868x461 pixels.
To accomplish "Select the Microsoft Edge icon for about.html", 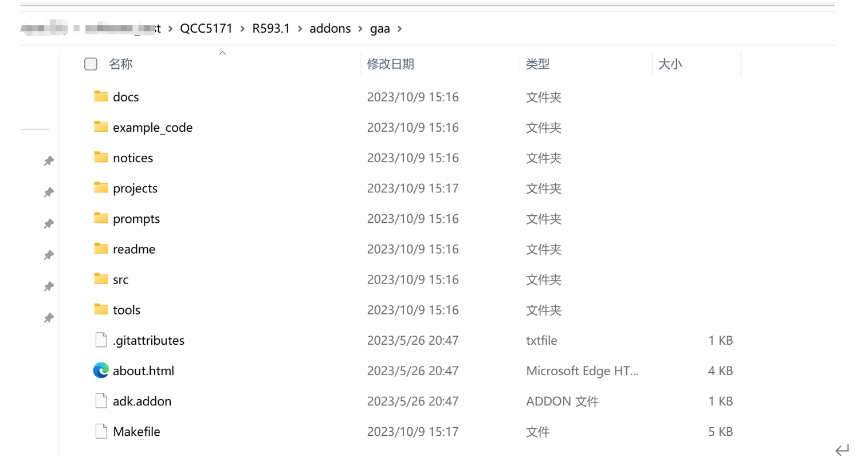I will click(101, 371).
